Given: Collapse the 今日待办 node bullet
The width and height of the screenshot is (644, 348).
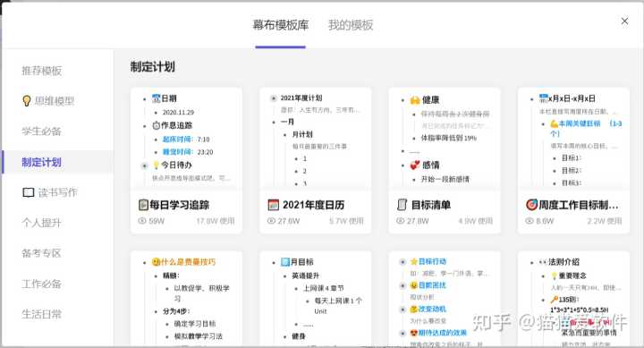Looking at the screenshot, I should 144,166.
